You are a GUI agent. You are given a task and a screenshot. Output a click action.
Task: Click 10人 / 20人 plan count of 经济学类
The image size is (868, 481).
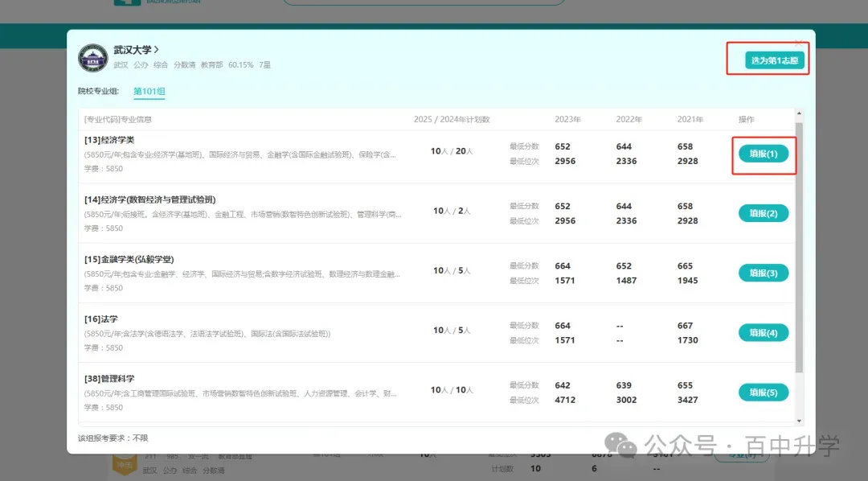click(452, 150)
